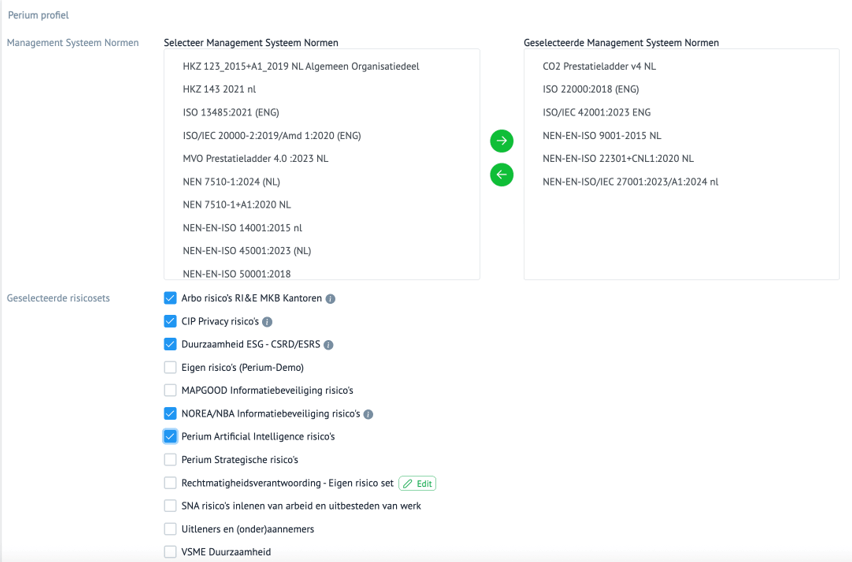
Task: Select CO2 Prestatieladder v4 NL in selected list
Action: (x=599, y=66)
